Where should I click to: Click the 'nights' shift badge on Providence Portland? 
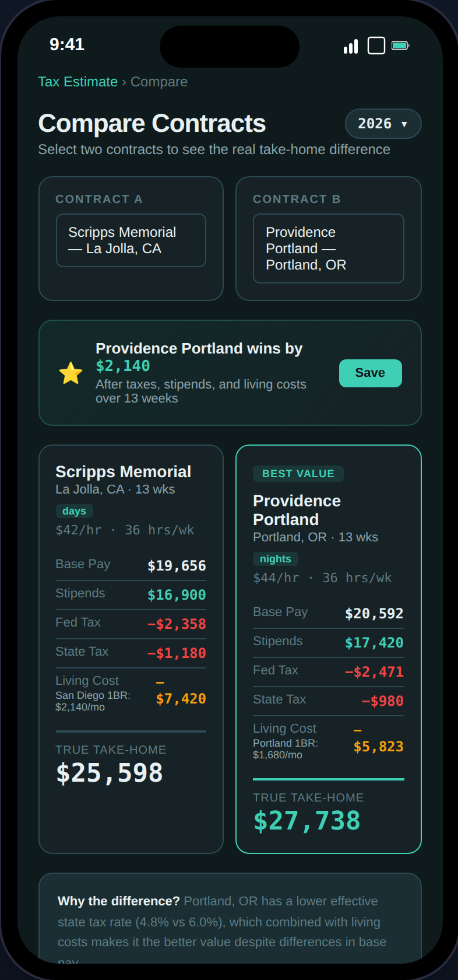tap(276, 558)
